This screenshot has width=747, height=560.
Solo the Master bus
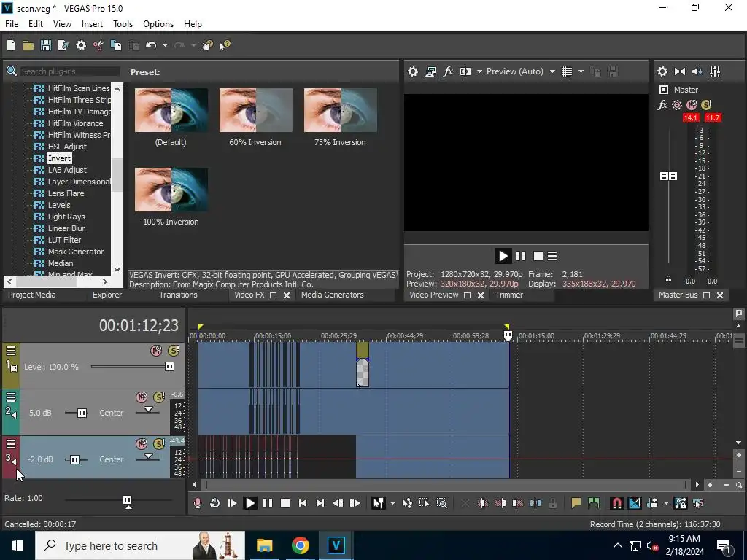706,105
